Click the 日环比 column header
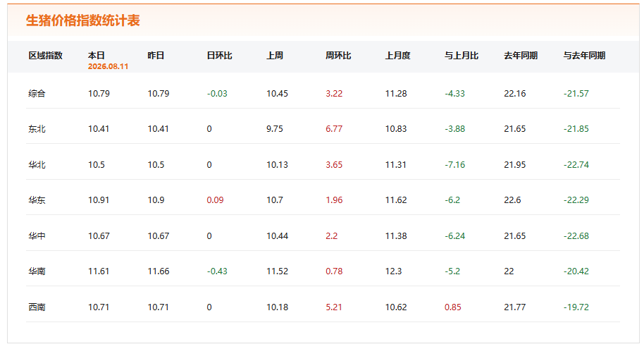The image size is (644, 349). [219, 56]
